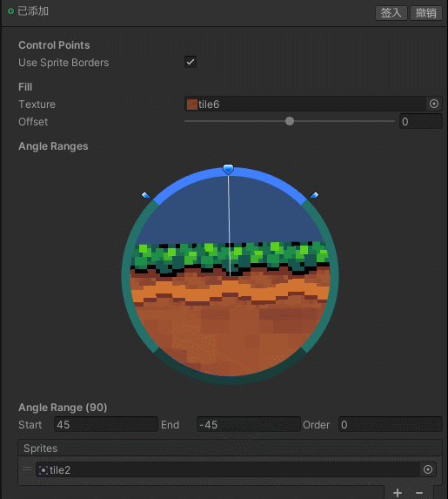Toggle the Use Sprite Borders checkbox
The height and width of the screenshot is (499, 448).
pyautogui.click(x=191, y=62)
